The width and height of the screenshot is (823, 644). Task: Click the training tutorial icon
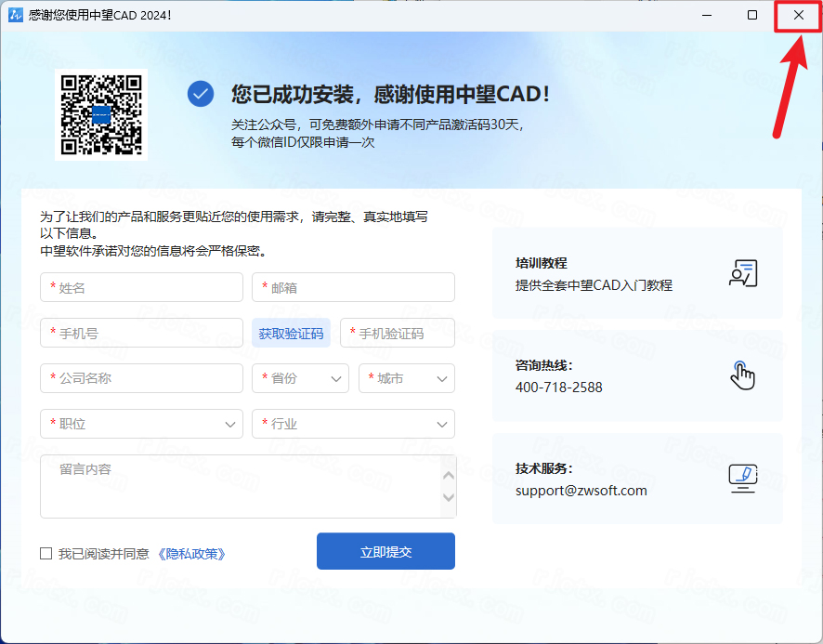click(743, 273)
